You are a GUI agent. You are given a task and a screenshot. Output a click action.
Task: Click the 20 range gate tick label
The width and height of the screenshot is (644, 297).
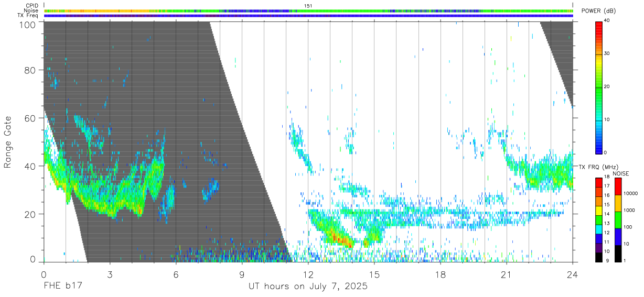pos(30,214)
